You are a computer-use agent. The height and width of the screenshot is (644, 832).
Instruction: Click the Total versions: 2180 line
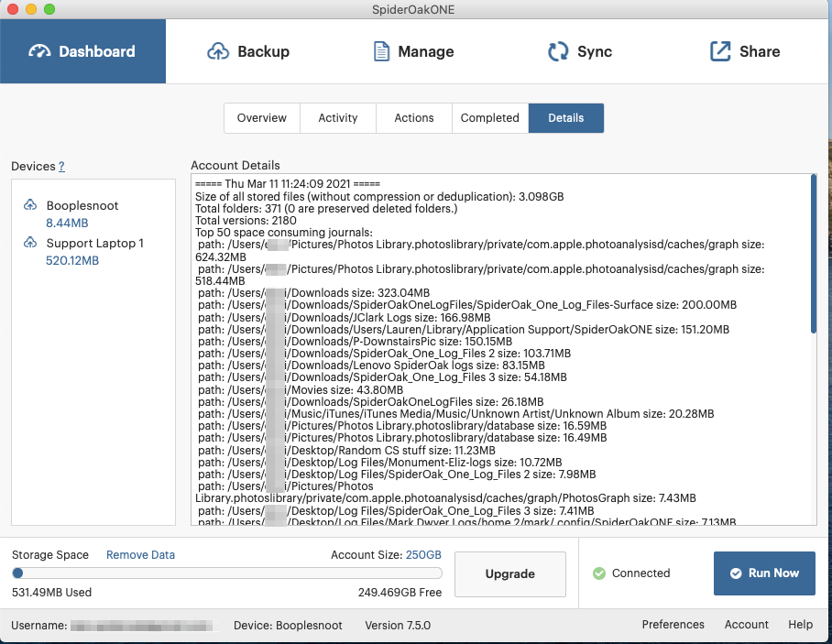coord(246,220)
